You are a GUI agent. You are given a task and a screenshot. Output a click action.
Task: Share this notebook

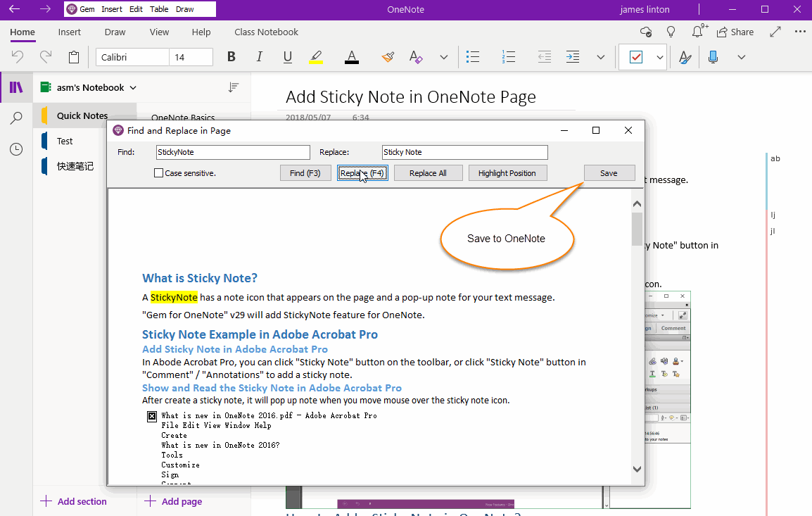[x=735, y=32]
